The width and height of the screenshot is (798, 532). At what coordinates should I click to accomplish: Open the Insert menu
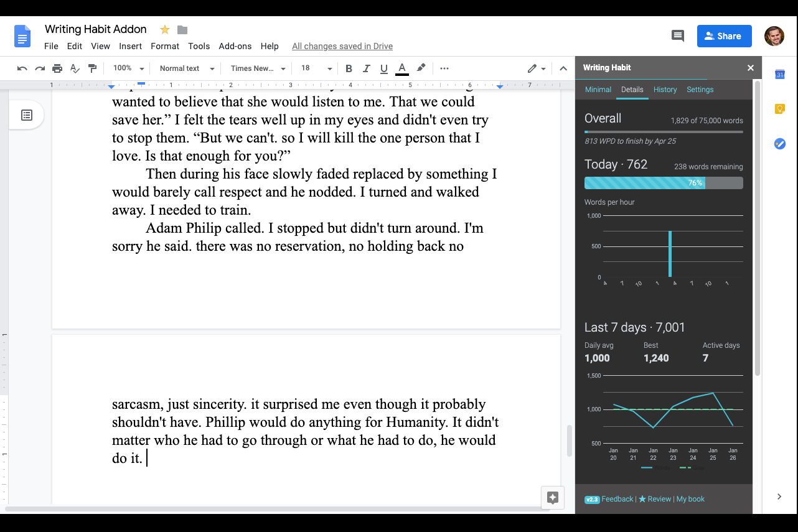131,46
